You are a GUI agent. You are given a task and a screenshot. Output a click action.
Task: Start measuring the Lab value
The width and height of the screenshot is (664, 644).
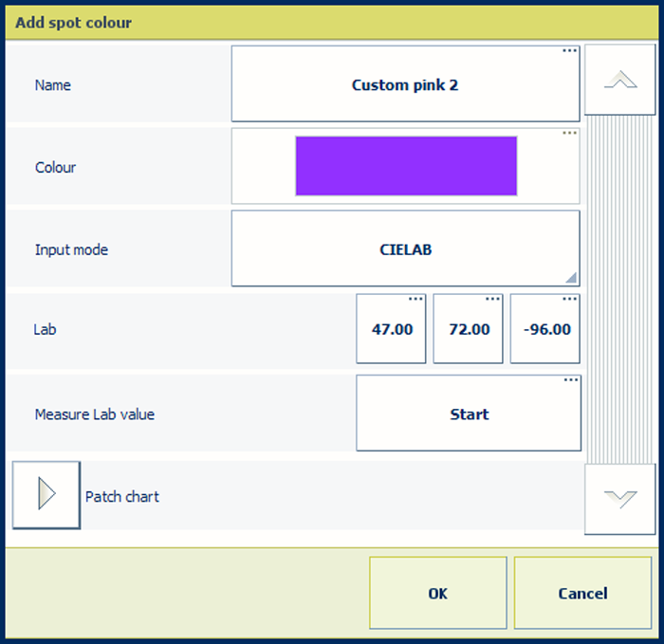tap(469, 414)
